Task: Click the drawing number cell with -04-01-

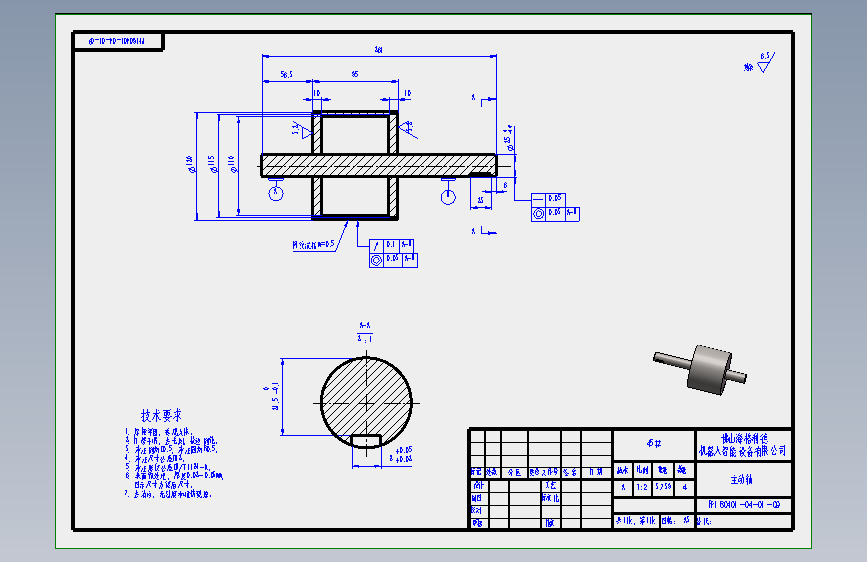Action: [744, 504]
